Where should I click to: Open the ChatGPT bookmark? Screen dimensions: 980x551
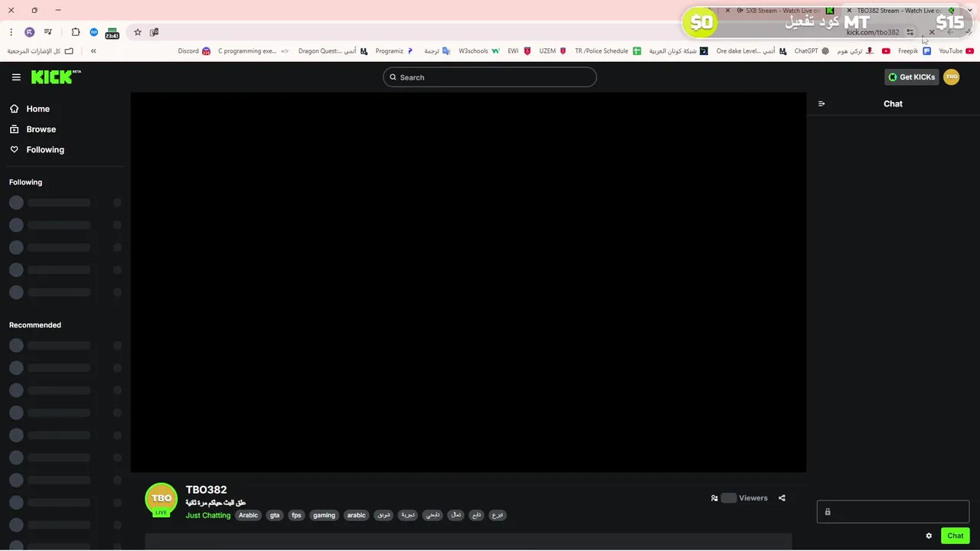812,51
